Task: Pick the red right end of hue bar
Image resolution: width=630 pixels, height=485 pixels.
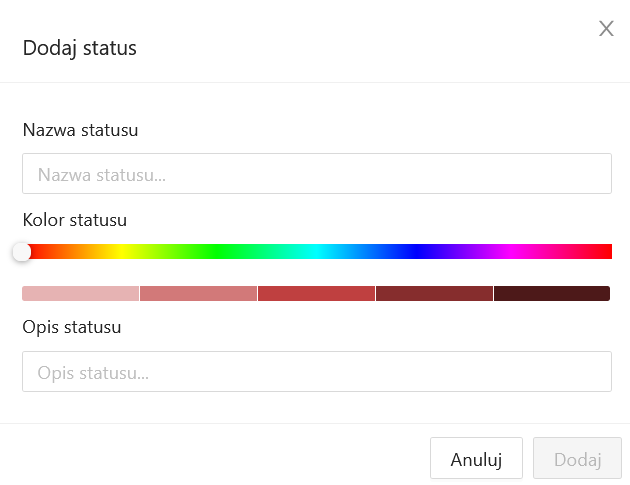Action: point(606,252)
